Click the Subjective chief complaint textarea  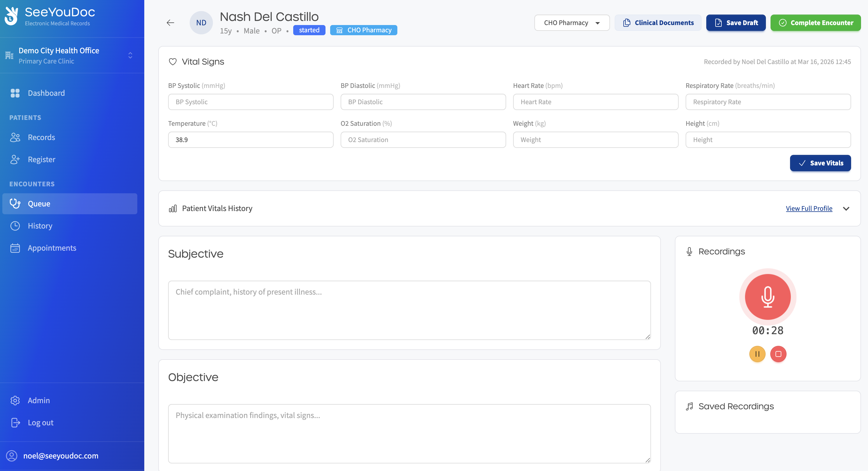409,310
